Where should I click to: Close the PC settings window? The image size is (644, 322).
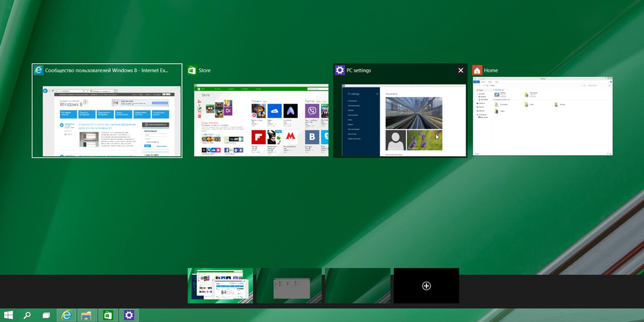pos(460,70)
